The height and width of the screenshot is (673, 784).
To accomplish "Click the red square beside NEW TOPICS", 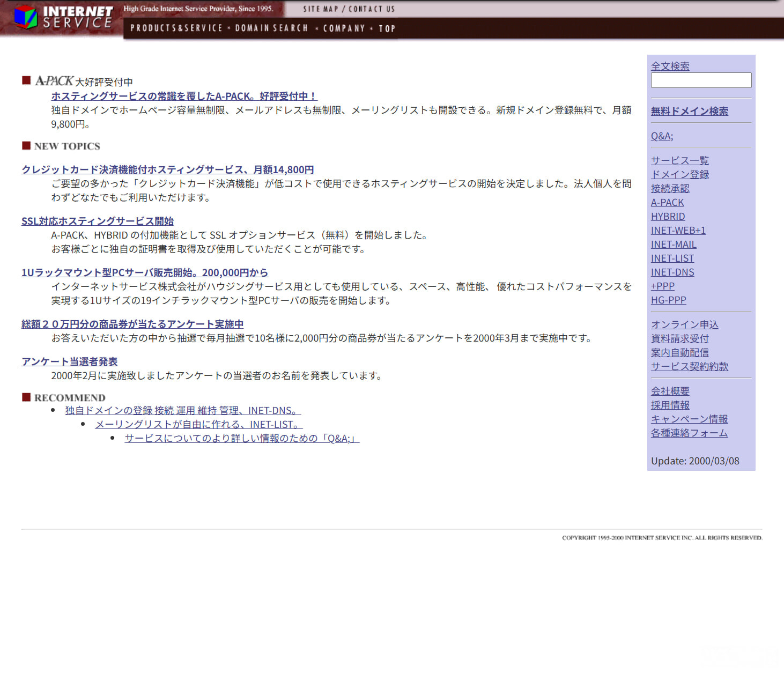I will [x=26, y=145].
